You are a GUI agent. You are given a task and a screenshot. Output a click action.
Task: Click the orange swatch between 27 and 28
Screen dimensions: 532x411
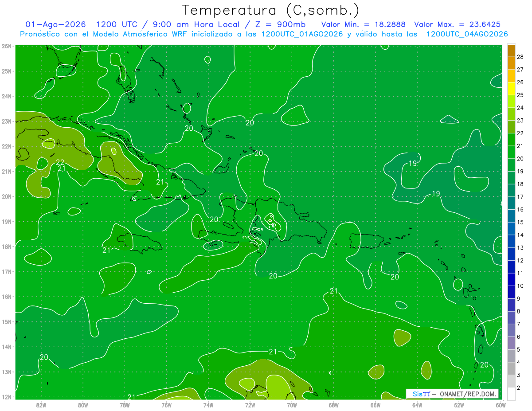[x=511, y=63]
